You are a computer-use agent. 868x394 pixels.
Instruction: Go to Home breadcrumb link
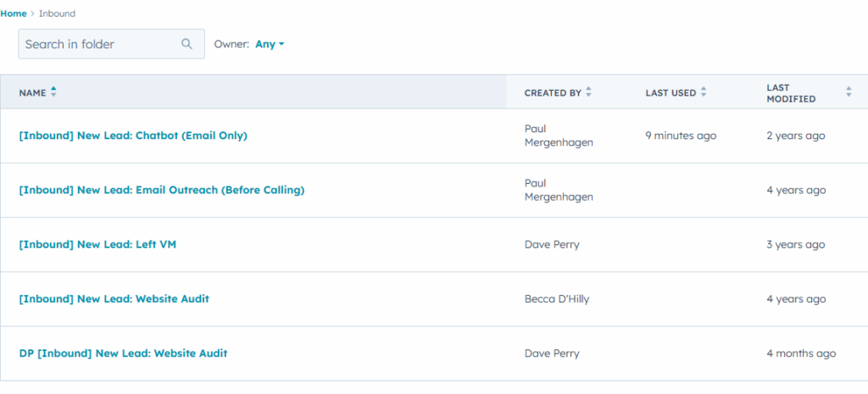tap(13, 14)
